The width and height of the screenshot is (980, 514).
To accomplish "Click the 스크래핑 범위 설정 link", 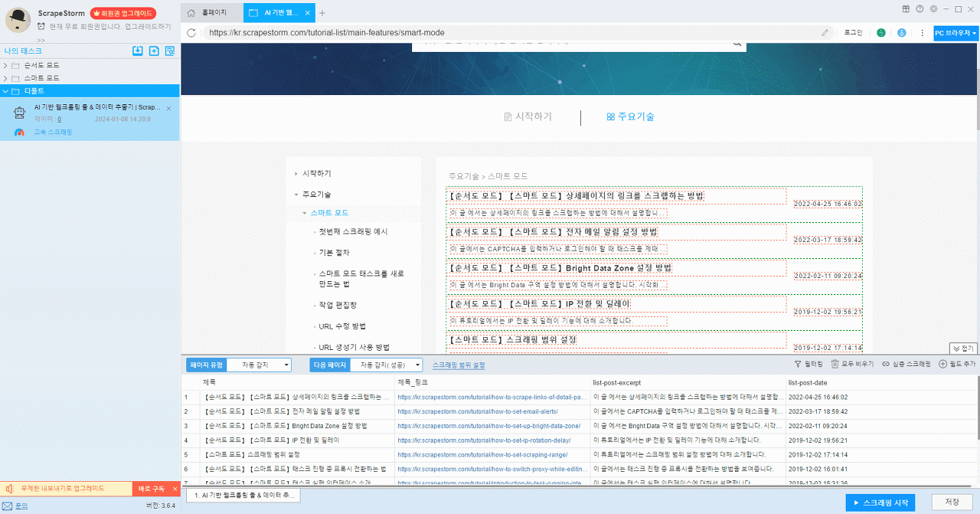I will point(459,365).
